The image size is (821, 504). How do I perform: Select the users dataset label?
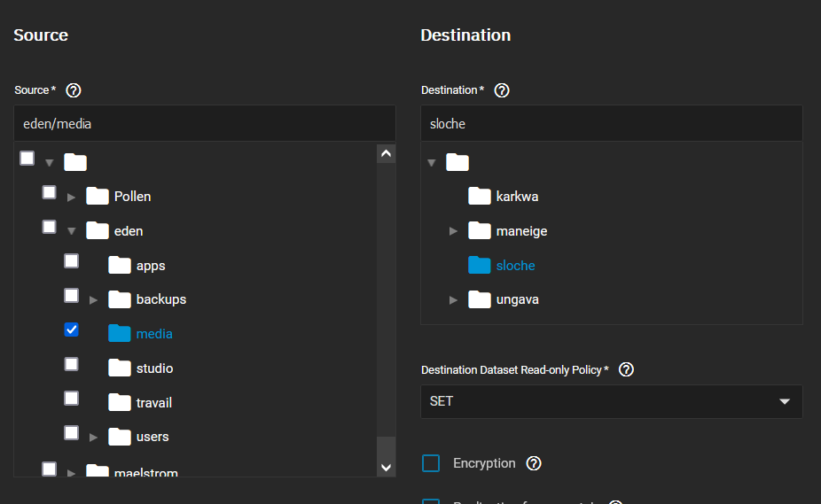152,437
